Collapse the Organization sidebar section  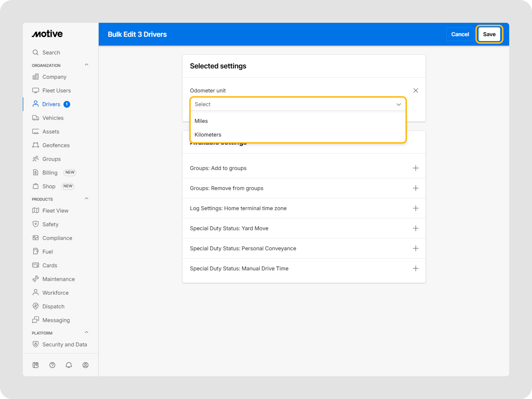[87, 65]
